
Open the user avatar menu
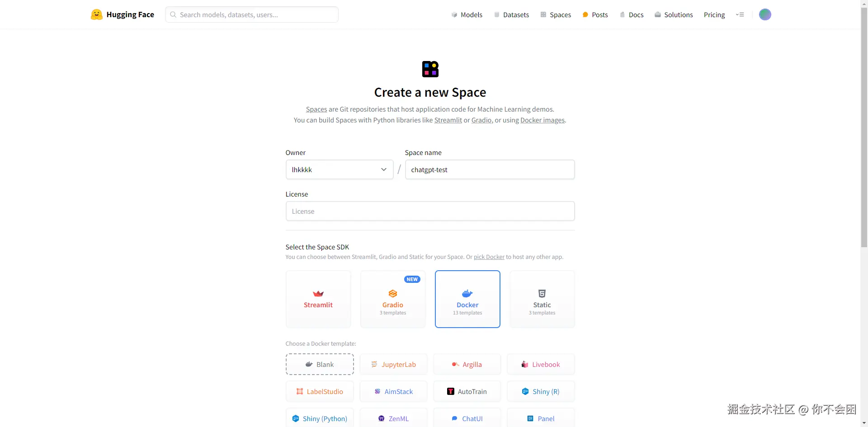[765, 14]
